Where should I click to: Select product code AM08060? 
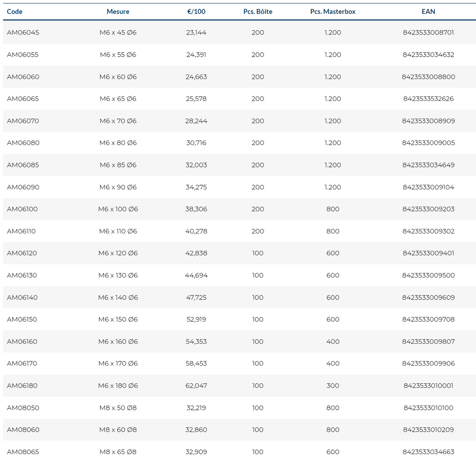23,430
